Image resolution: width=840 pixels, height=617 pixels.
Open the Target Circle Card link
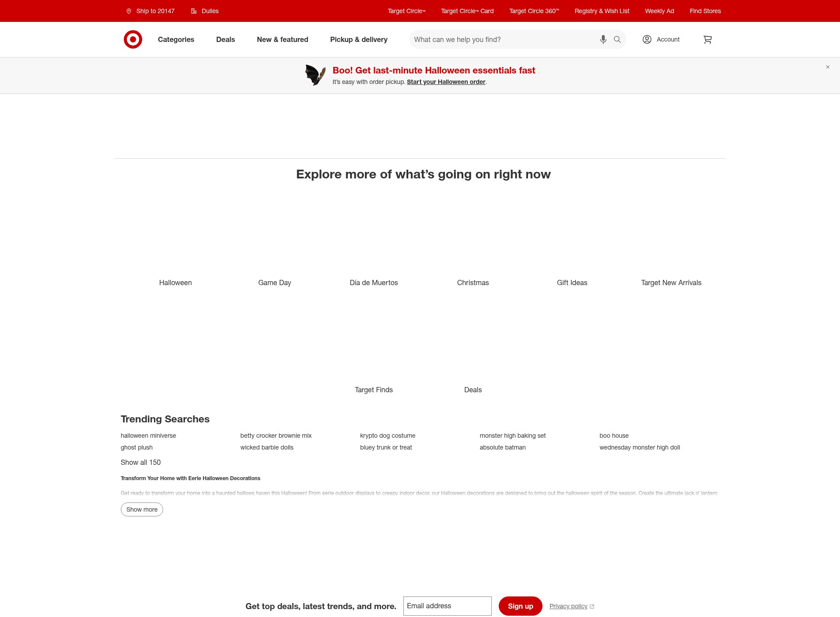click(x=467, y=11)
